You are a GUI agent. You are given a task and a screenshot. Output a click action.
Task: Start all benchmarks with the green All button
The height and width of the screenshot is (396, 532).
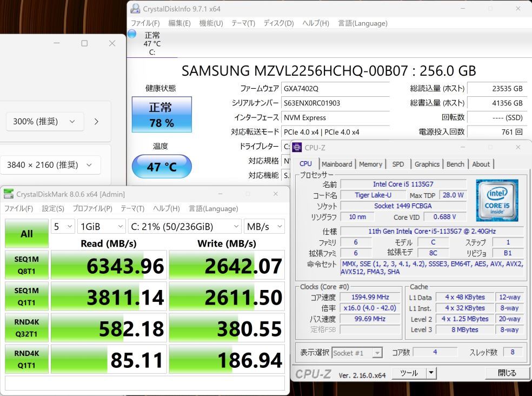26,234
